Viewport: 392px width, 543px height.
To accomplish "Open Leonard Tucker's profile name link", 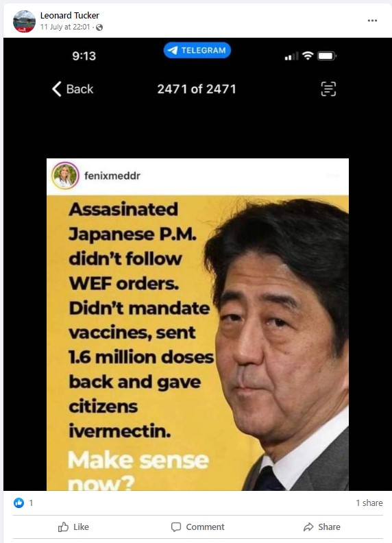I will coord(70,16).
